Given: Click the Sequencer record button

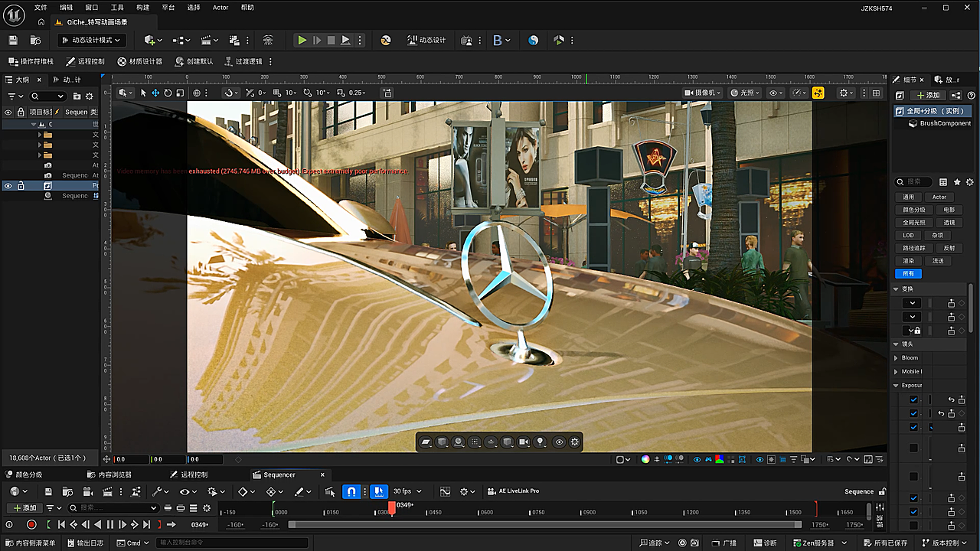Looking at the screenshot, I should point(31,525).
